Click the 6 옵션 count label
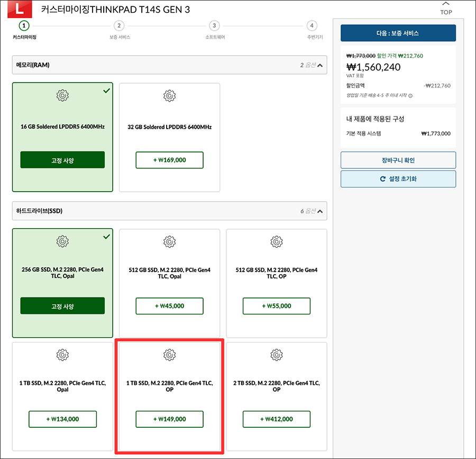Viewport: 476px width, 459px height. 308,211
